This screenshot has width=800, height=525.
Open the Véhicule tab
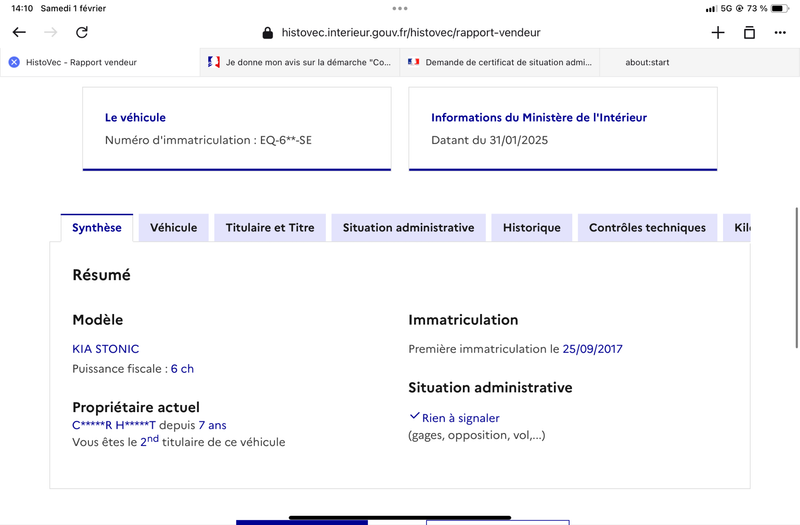click(x=173, y=228)
